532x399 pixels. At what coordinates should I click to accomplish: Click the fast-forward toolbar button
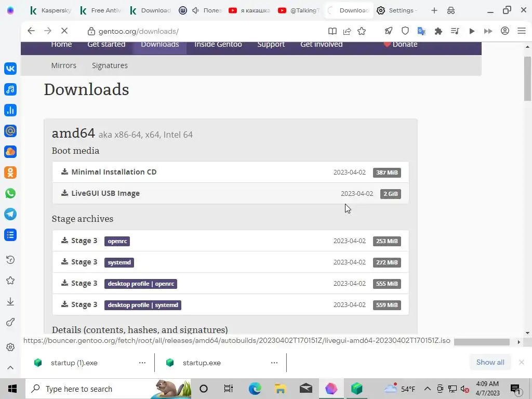488,31
